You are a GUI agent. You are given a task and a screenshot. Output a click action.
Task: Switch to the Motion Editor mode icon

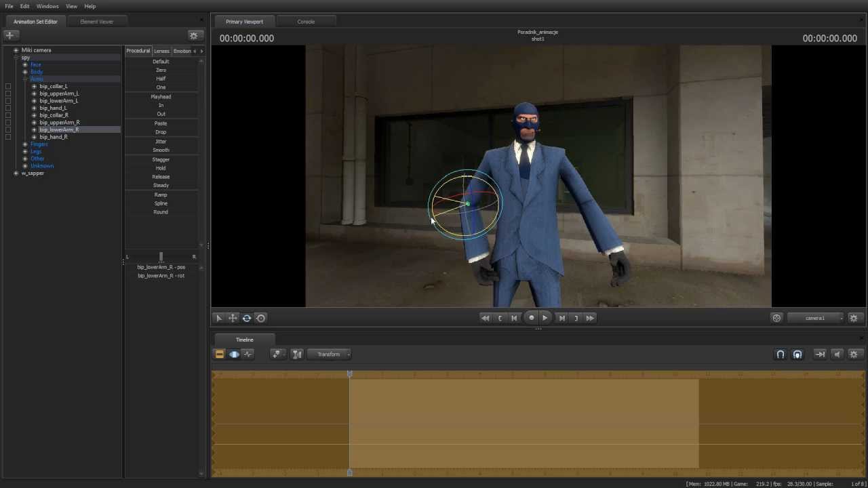click(x=234, y=354)
